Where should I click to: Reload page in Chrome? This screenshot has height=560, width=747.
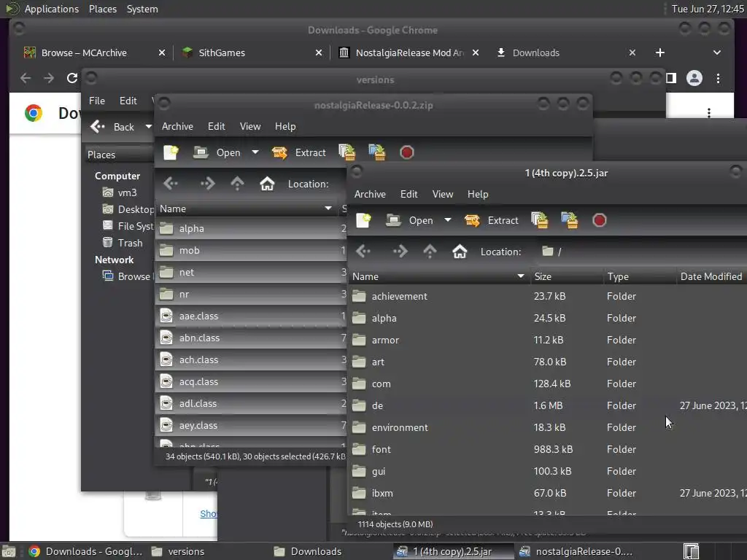click(72, 78)
